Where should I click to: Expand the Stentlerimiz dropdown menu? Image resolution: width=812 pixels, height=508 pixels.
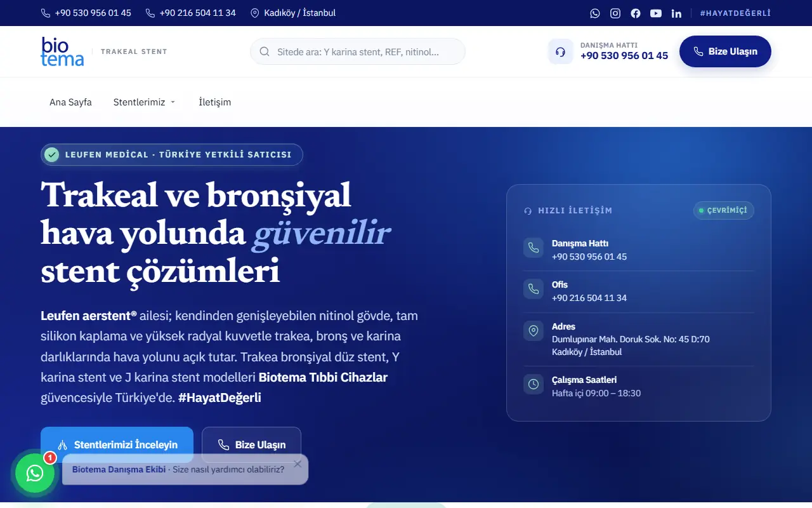coord(144,102)
